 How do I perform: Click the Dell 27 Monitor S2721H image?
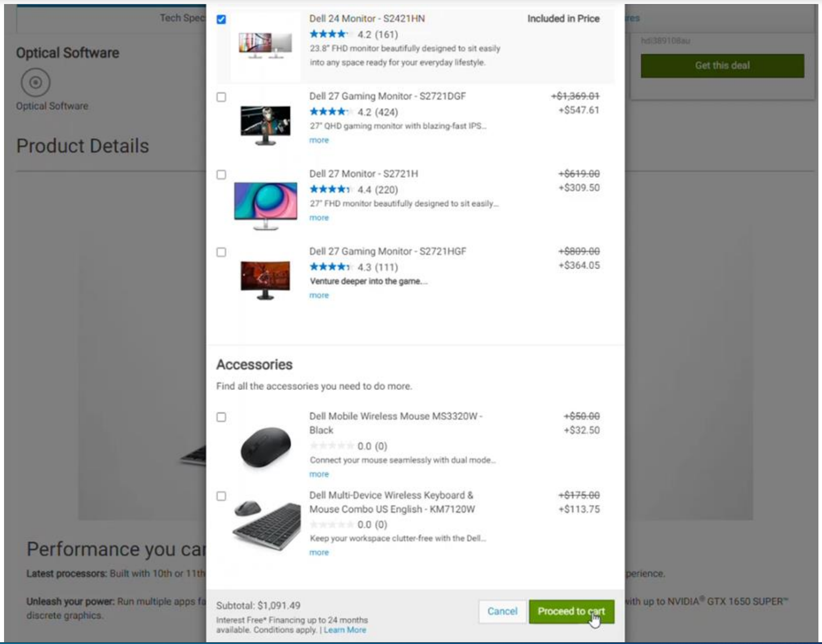pos(265,206)
